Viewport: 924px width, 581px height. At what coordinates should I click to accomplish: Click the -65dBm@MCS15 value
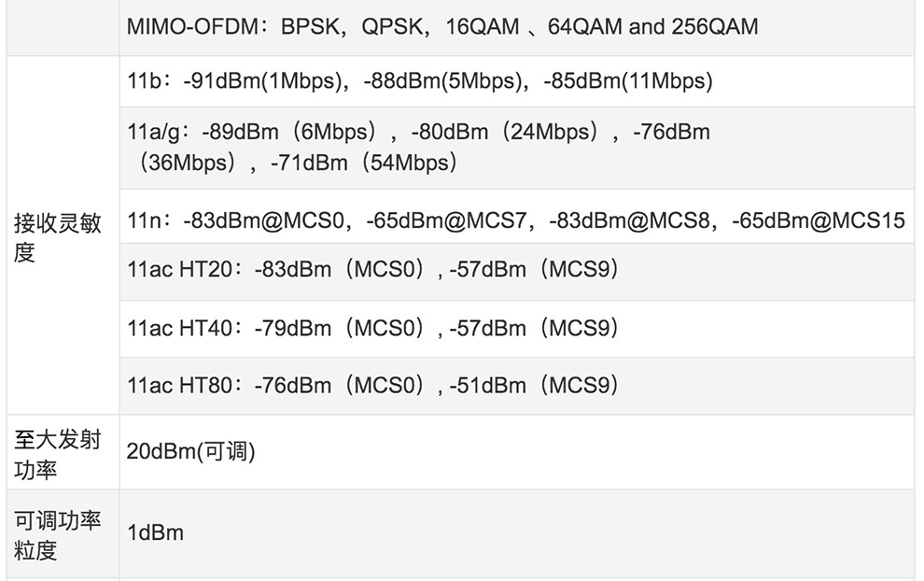[x=819, y=221]
